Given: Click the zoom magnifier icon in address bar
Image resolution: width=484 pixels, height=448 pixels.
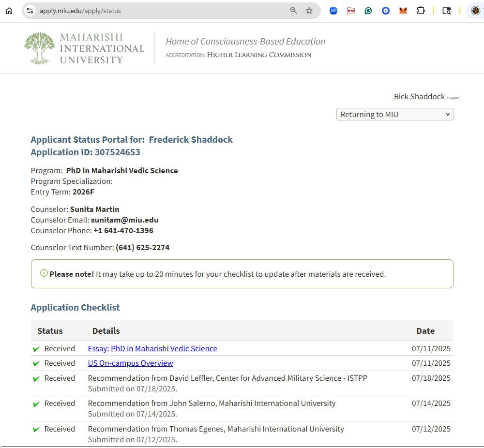Looking at the screenshot, I should (x=294, y=11).
